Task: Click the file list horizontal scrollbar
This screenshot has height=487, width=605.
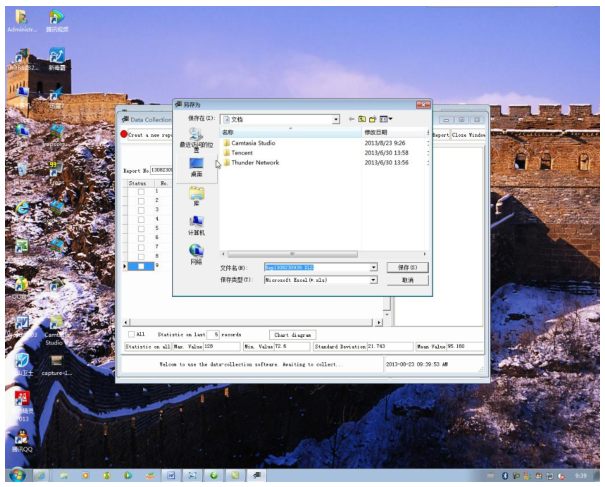Action: (x=290, y=254)
